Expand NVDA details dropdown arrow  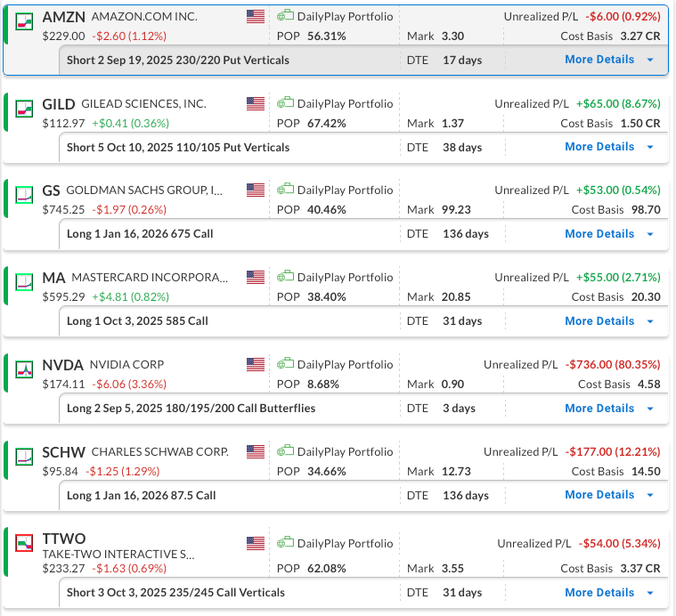(650, 409)
